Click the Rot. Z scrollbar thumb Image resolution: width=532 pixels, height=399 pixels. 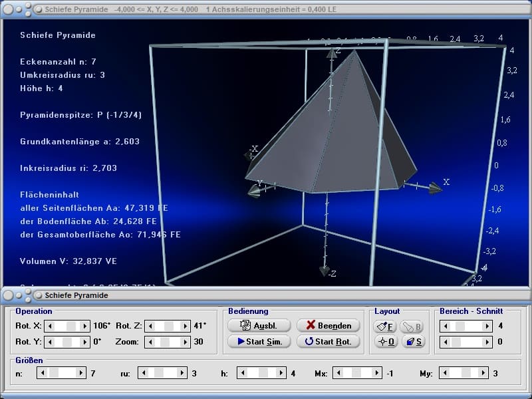(x=169, y=326)
